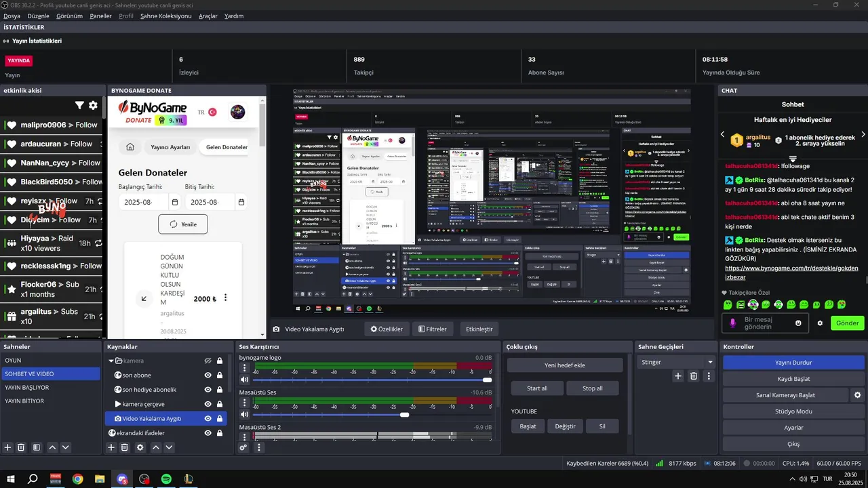This screenshot has width=868, height=488.
Task: Show next weekly gifter in chat
Action: [x=862, y=135]
